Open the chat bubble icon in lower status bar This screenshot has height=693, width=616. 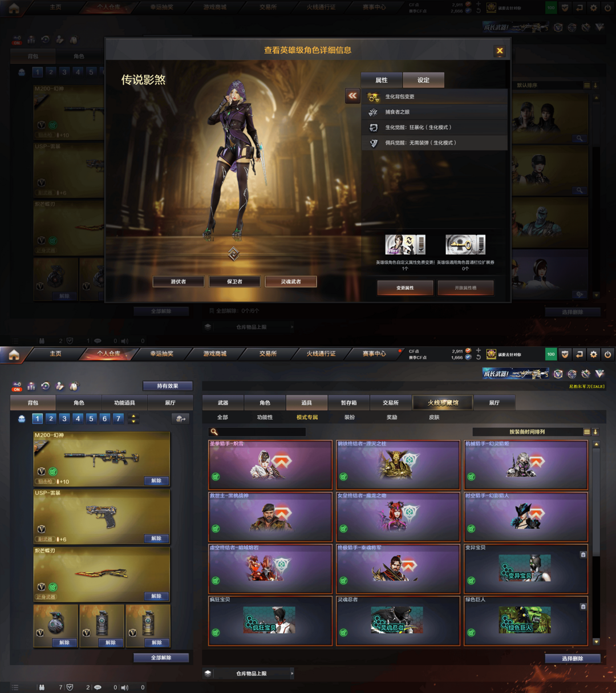[x=98, y=687]
